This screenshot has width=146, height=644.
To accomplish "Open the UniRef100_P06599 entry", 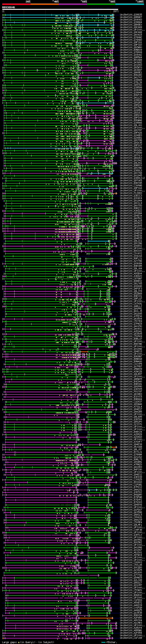I will click(131, 153).
